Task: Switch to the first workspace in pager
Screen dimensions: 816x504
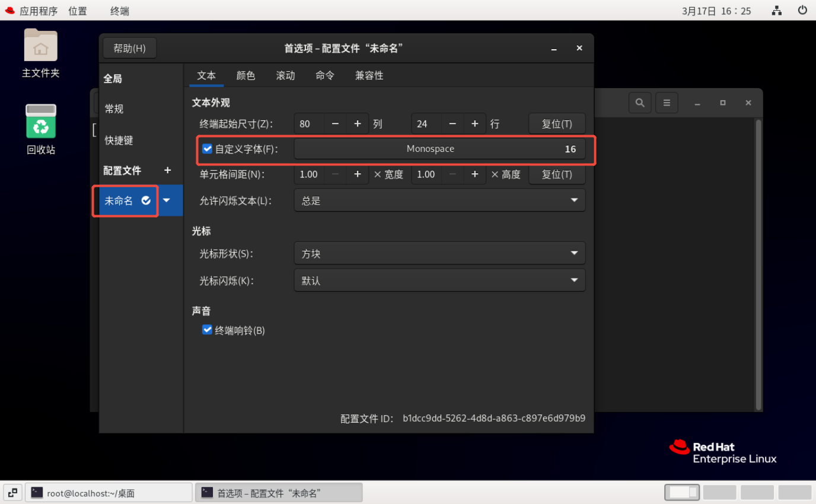Action: coord(682,492)
